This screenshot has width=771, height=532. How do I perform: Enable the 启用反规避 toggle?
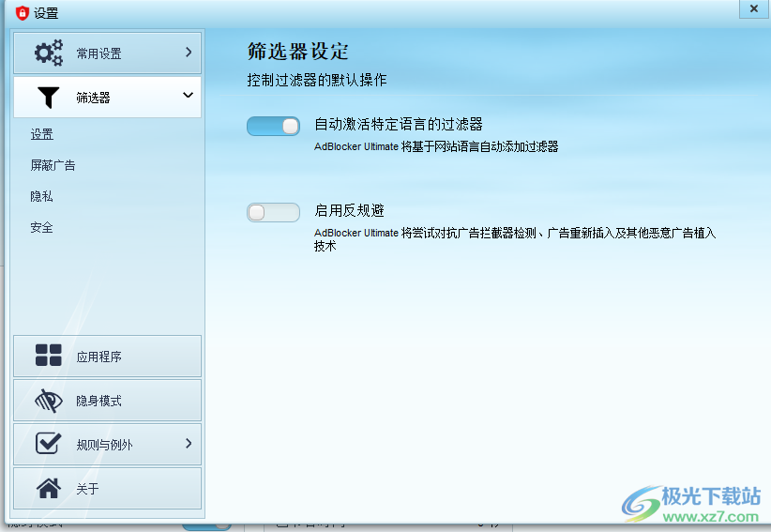coord(273,212)
